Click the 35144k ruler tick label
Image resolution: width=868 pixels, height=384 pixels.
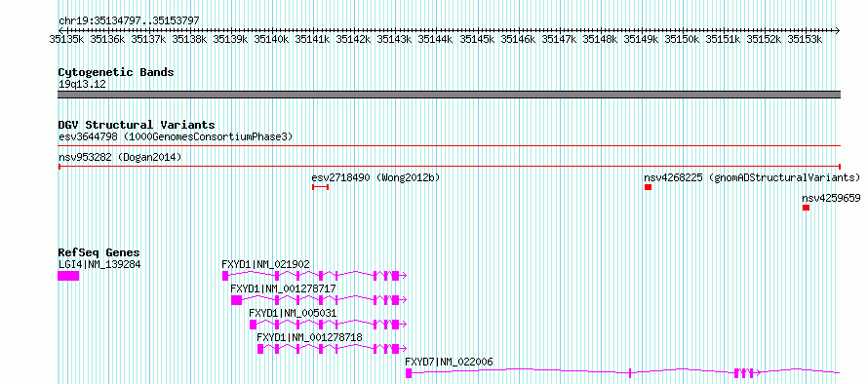tap(436, 39)
